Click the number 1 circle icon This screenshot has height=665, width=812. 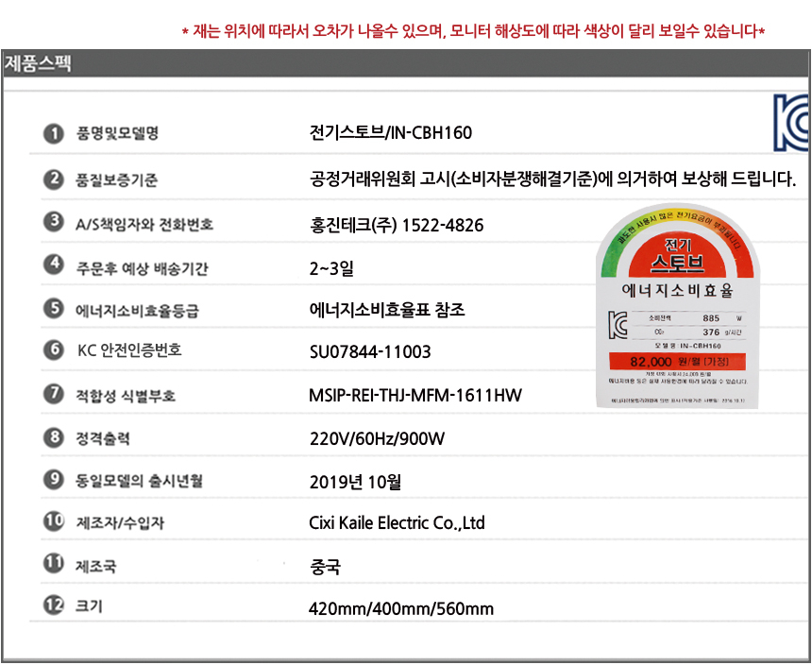coord(54,133)
